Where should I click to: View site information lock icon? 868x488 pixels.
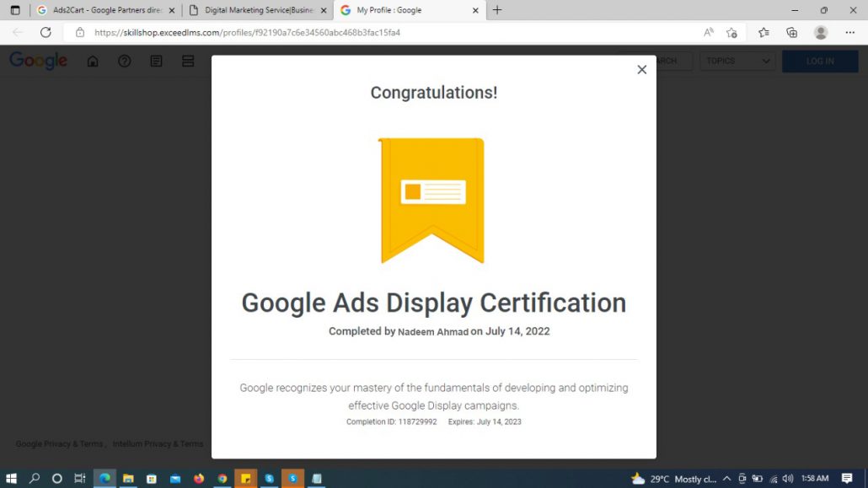coord(80,32)
